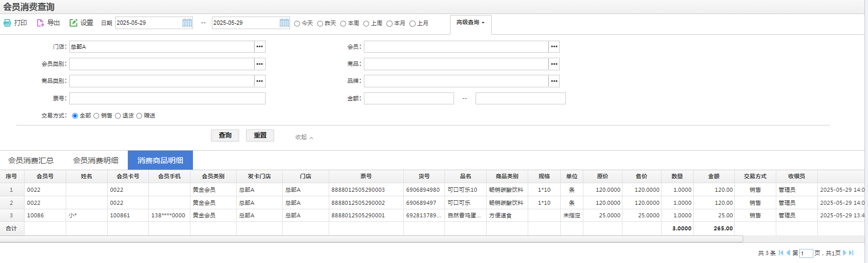Click 收起 to collapse filters

pyautogui.click(x=304, y=137)
